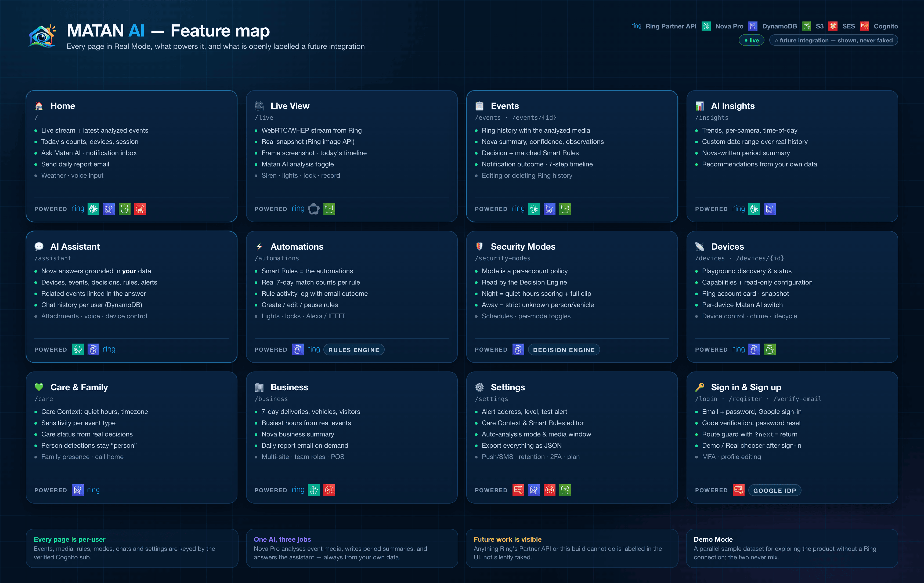
Task: Click the '/care' route path
Action: point(44,399)
